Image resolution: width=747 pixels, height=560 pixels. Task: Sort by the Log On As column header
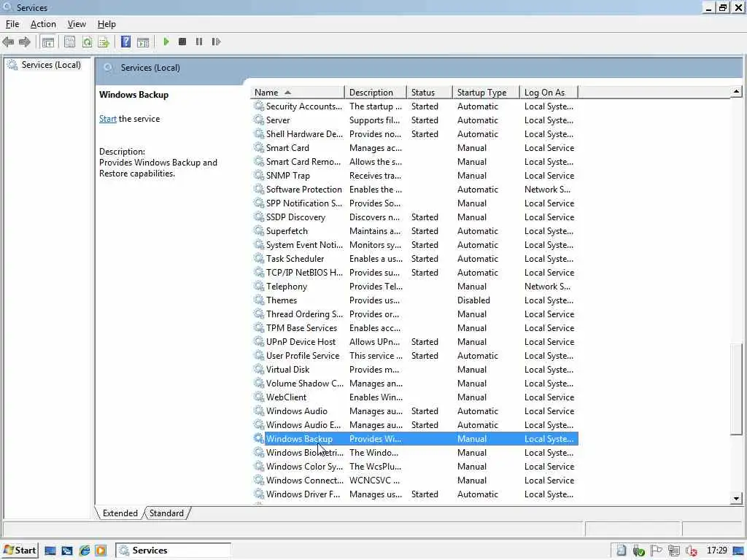[549, 93]
